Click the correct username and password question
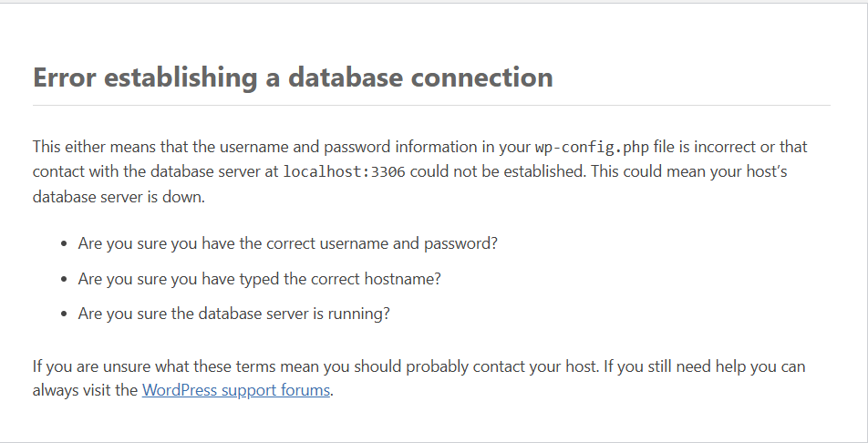868x443 pixels. [288, 243]
